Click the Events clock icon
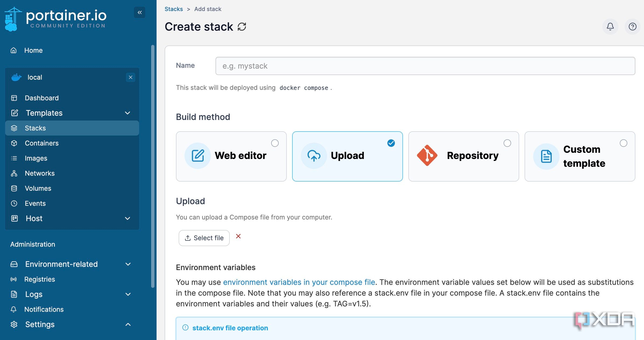Screen dimensions: 644x340 [x=14, y=203]
